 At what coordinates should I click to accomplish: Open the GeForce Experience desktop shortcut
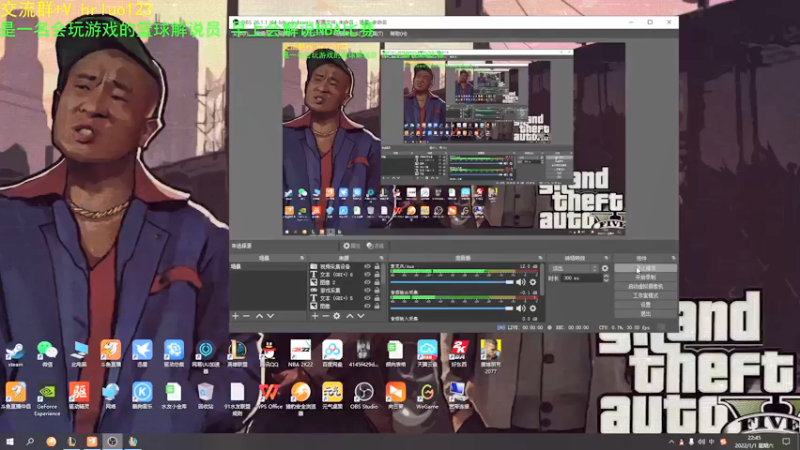tap(47, 399)
